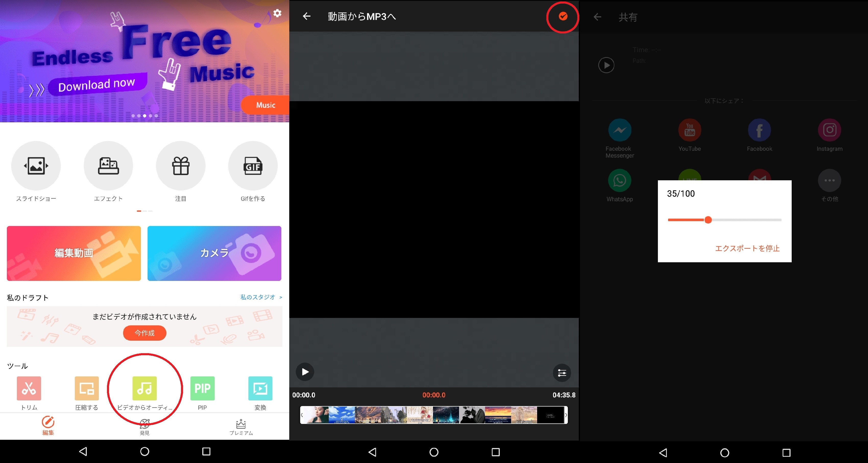
Task: Open the Gif maker icon
Action: pos(253,166)
